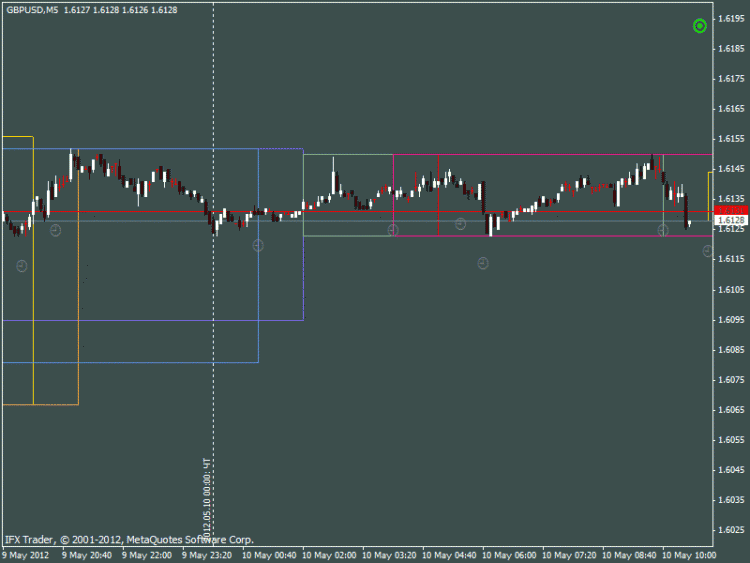Click the 1.6155 level on the price scale

click(730, 139)
